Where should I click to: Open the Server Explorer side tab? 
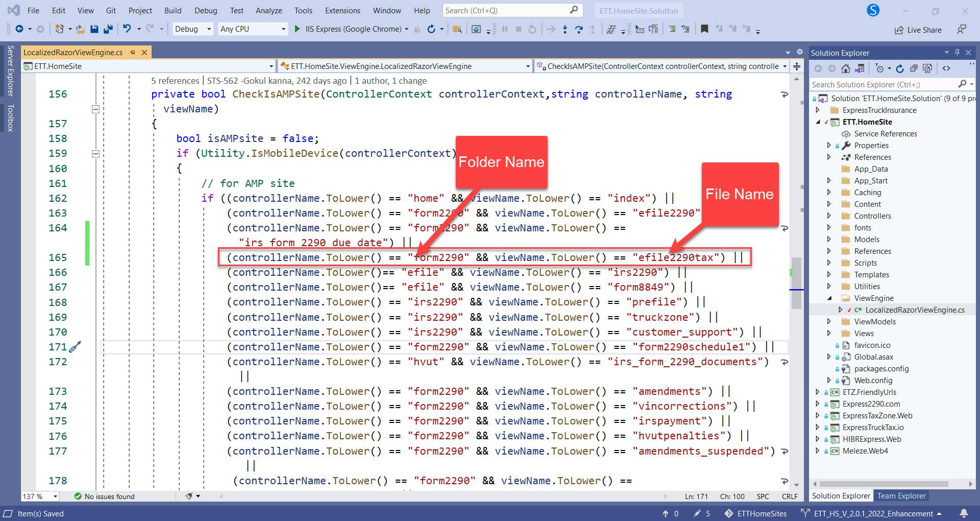[x=10, y=70]
